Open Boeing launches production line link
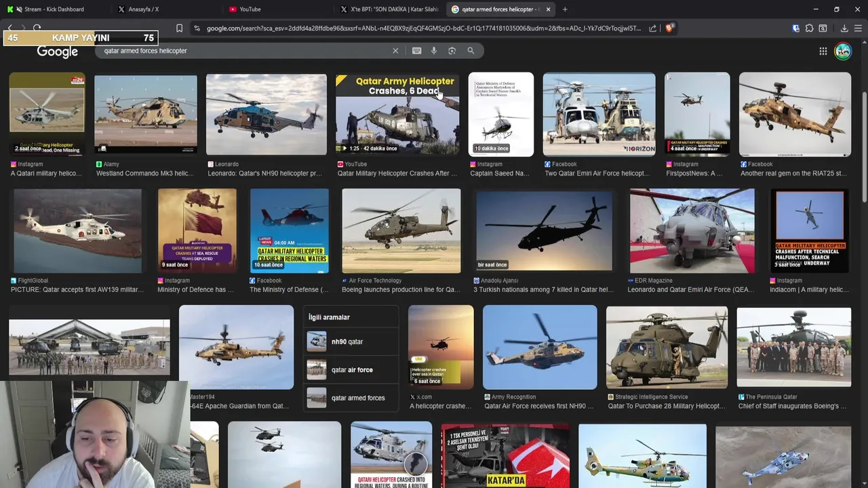This screenshot has width=868, height=488. coord(401,290)
